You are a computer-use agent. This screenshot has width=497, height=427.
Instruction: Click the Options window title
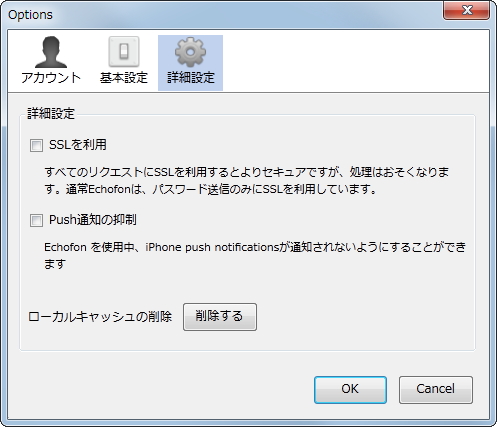coord(30,15)
